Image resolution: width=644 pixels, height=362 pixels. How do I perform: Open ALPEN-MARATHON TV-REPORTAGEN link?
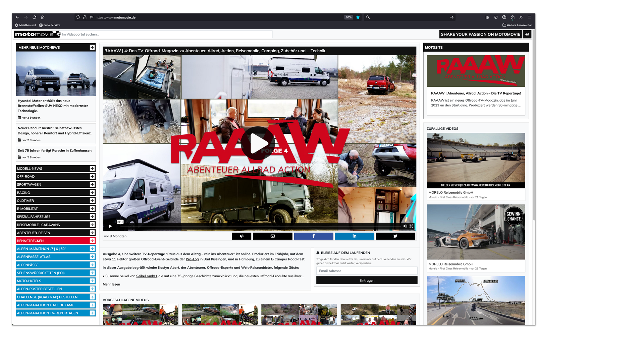coord(56,313)
